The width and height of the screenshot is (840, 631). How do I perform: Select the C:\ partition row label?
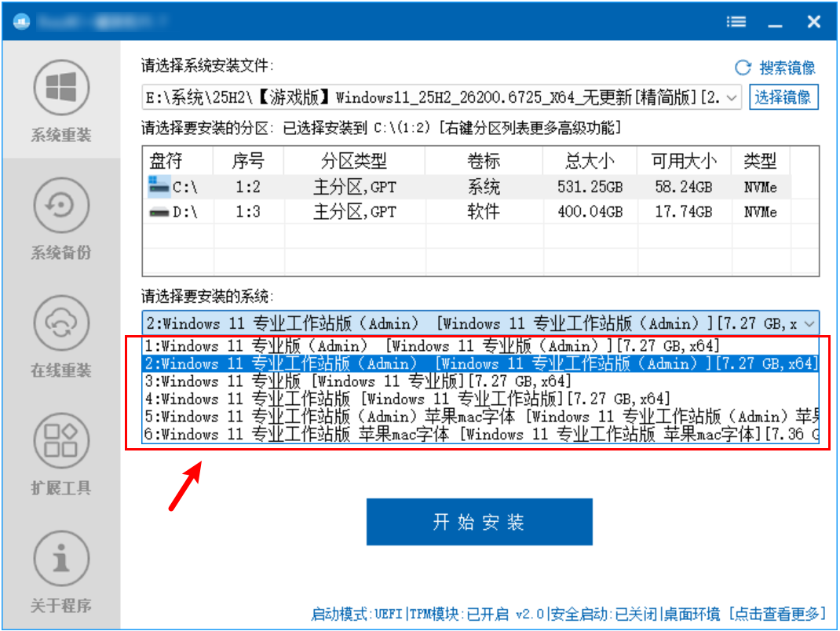pos(184,187)
